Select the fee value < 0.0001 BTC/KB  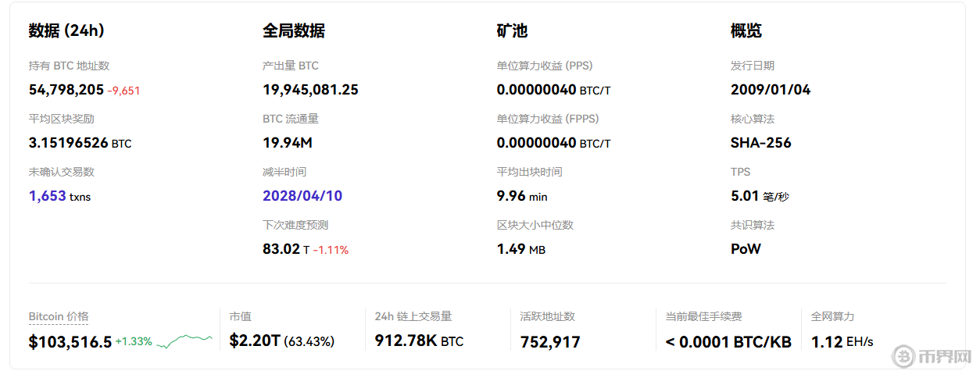point(728,341)
